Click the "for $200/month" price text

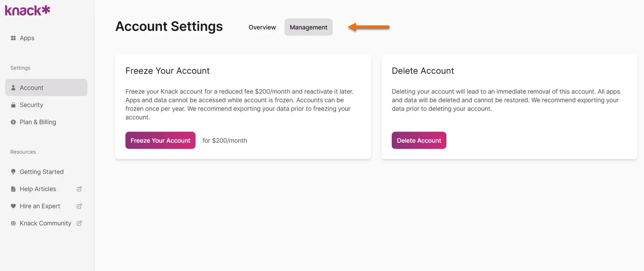click(225, 141)
